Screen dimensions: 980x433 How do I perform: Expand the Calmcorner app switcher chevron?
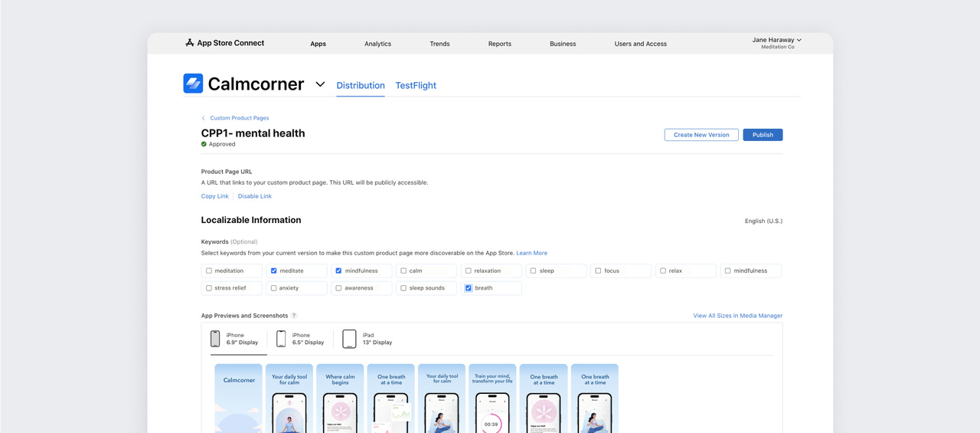pyautogui.click(x=320, y=84)
